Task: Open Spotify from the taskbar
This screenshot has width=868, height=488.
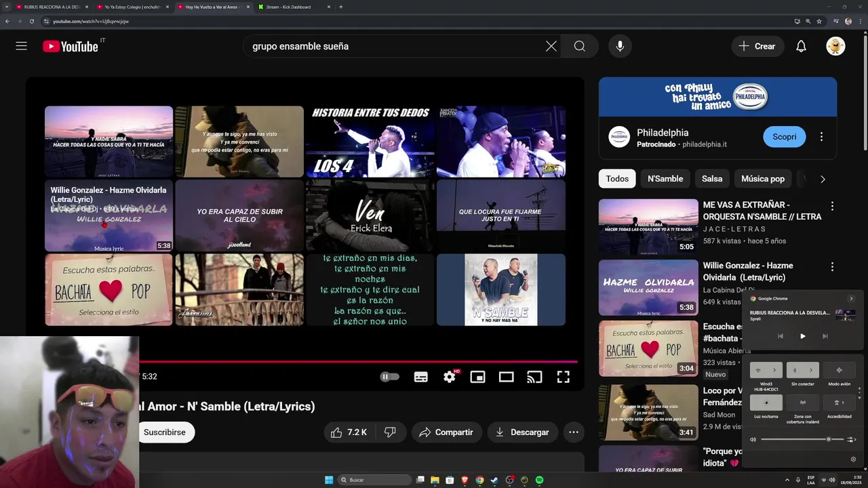Action: [x=539, y=480]
